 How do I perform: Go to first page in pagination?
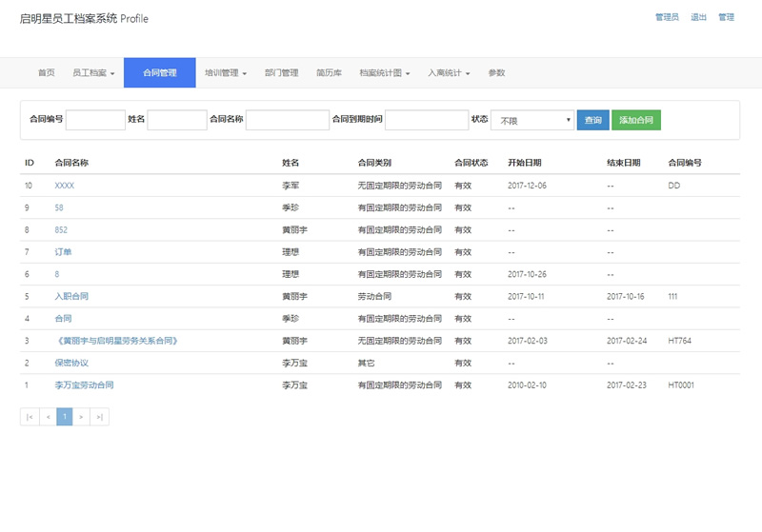pyautogui.click(x=30, y=416)
